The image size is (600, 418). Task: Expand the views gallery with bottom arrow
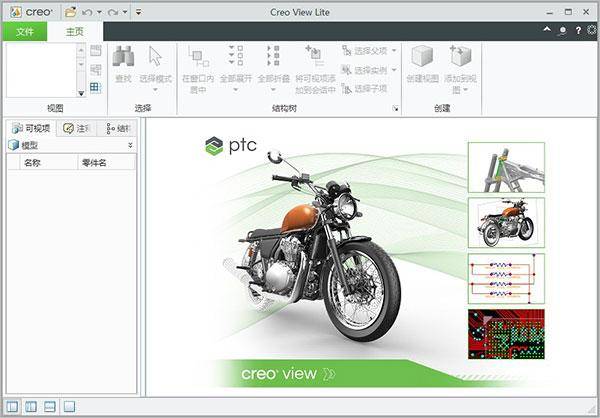pyautogui.click(x=81, y=93)
